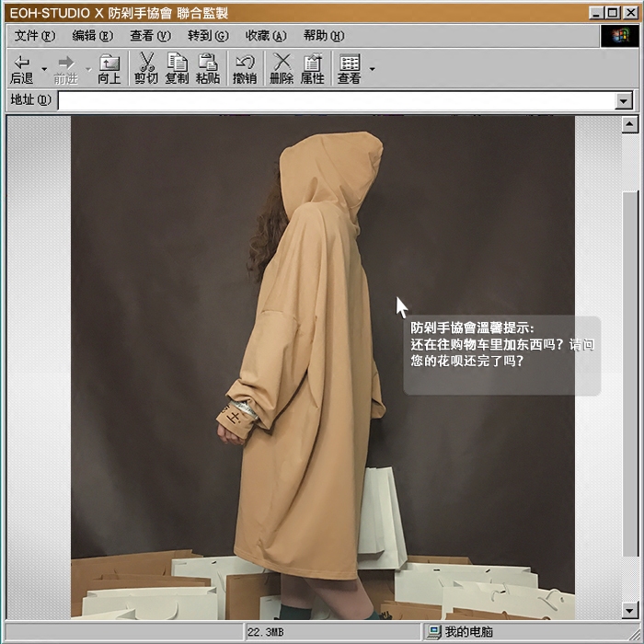This screenshot has width=644, height=644.
Task: Click the vertical scrollbar down arrow
Action: [630, 610]
